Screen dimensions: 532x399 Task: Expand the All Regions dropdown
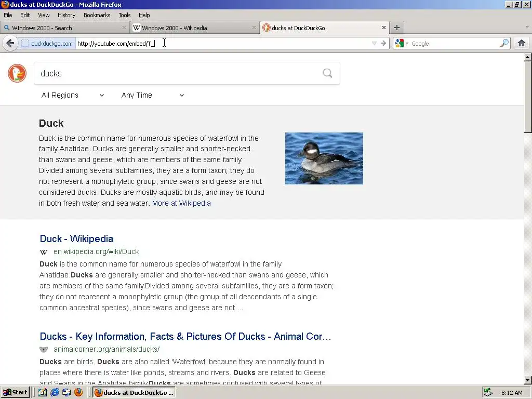[x=72, y=96]
